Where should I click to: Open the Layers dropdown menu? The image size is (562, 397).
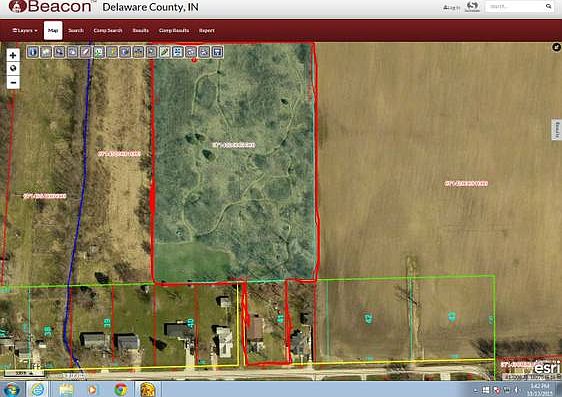pyautogui.click(x=25, y=30)
